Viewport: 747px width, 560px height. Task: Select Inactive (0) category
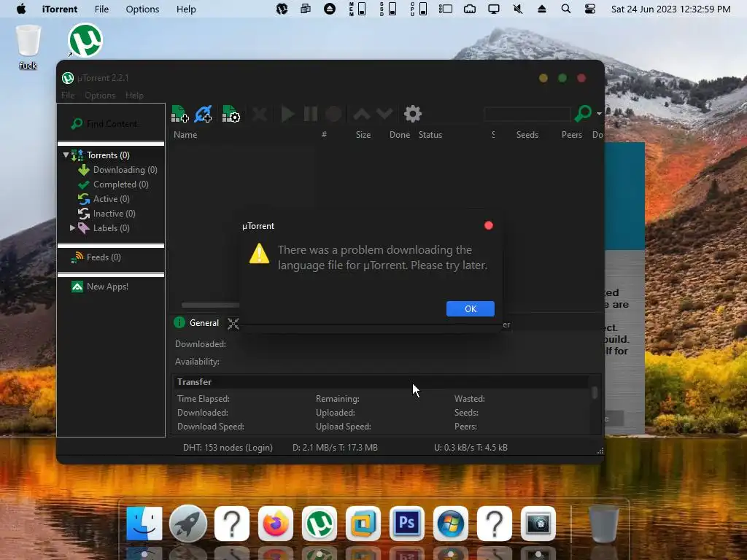coord(114,214)
